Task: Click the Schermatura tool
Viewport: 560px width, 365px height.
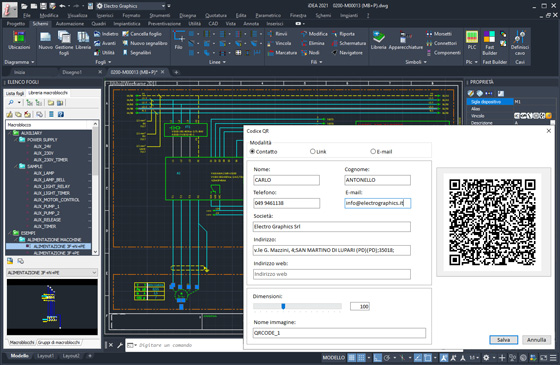Action: (349, 43)
